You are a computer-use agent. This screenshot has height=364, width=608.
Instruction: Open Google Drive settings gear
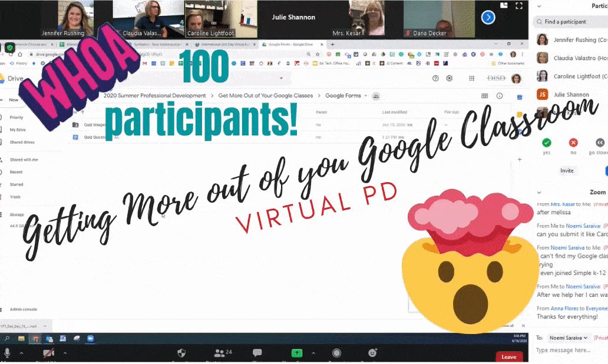pyautogui.click(x=450, y=78)
